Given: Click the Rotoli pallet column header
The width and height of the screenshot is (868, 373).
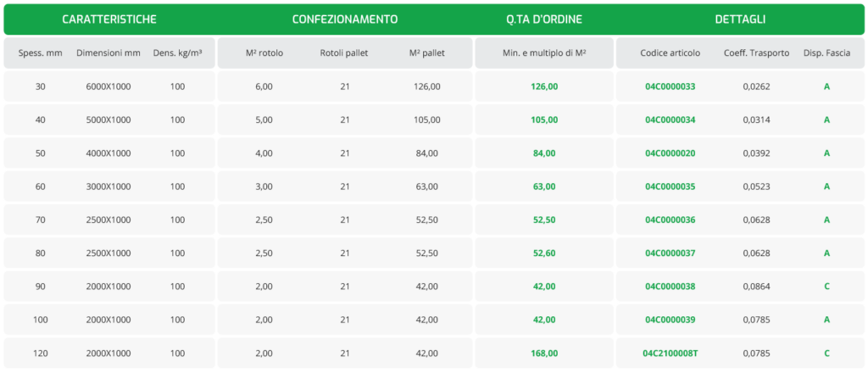Looking at the screenshot, I should point(345,53).
